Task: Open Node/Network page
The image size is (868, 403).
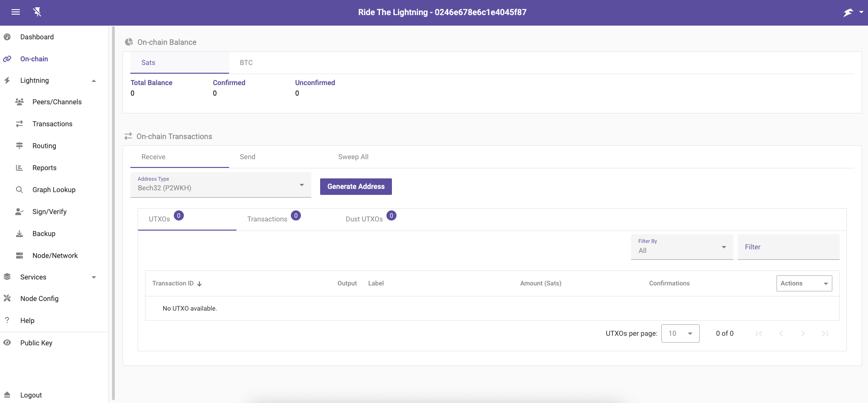Action: coord(55,256)
